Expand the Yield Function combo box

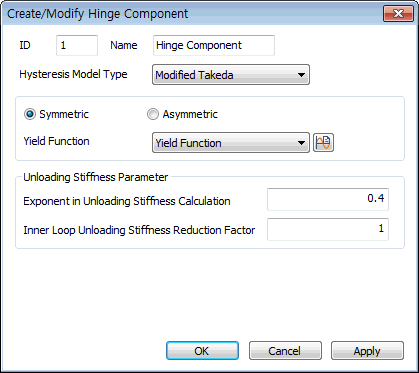(231, 143)
